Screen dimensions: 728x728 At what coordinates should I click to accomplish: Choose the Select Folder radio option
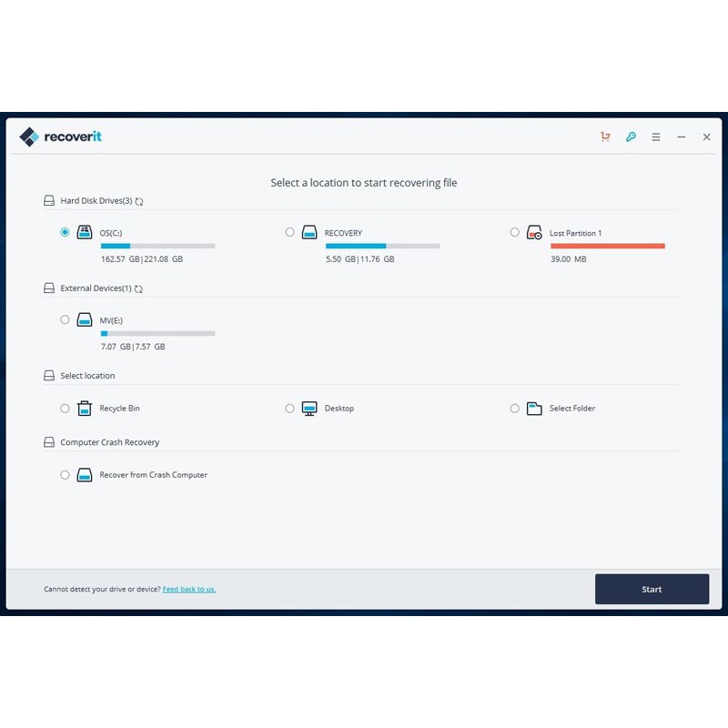click(x=515, y=409)
